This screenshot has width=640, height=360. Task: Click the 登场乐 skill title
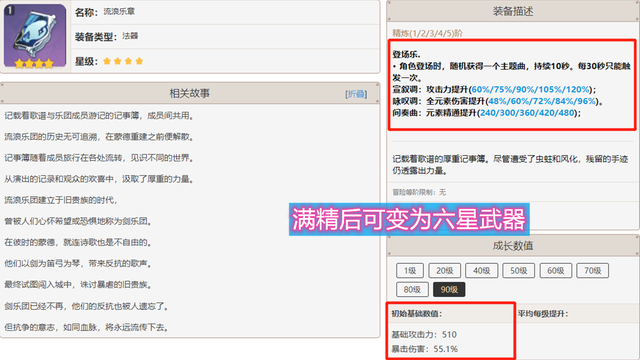(x=406, y=54)
